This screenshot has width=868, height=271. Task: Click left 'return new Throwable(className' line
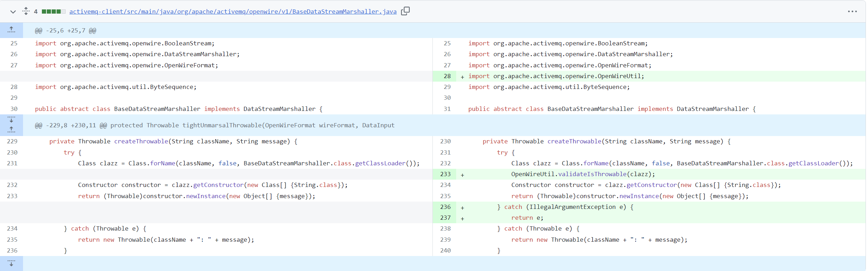click(x=166, y=240)
